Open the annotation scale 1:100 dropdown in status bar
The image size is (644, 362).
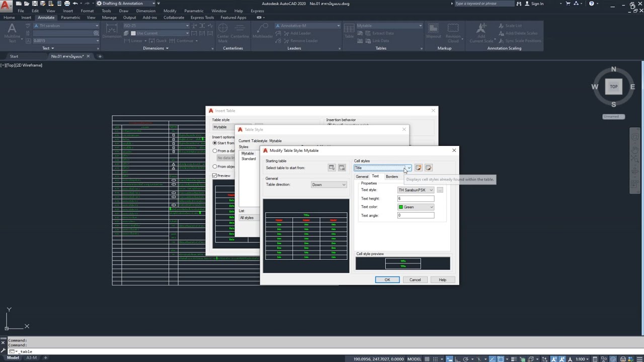click(582, 358)
